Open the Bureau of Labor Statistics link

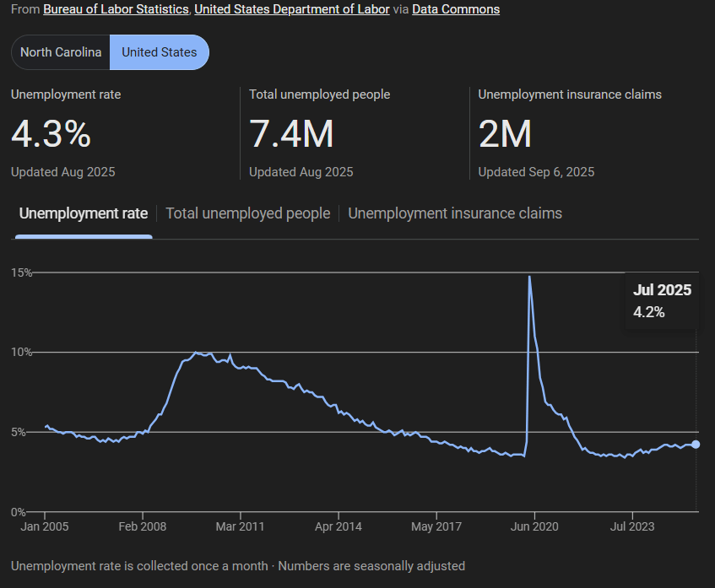click(116, 9)
